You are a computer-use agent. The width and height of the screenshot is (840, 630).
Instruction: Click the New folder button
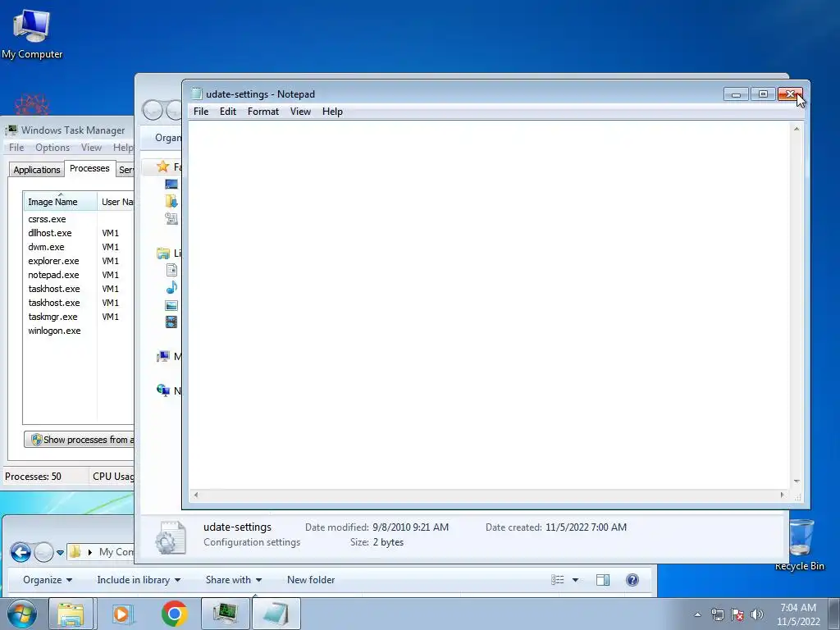tap(311, 580)
